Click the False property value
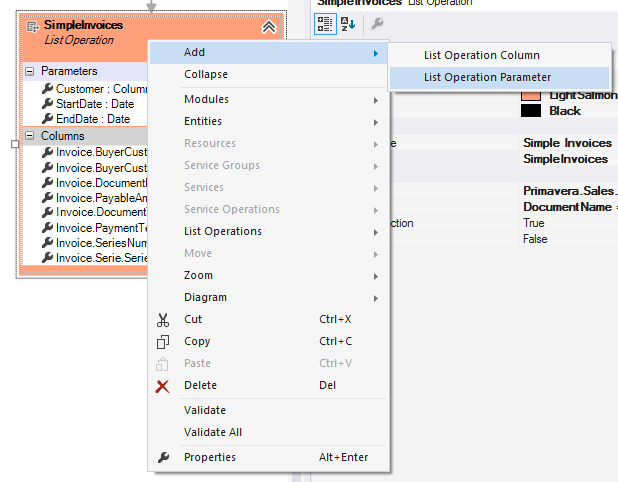Screen dimensions: 618x482 click(x=535, y=239)
